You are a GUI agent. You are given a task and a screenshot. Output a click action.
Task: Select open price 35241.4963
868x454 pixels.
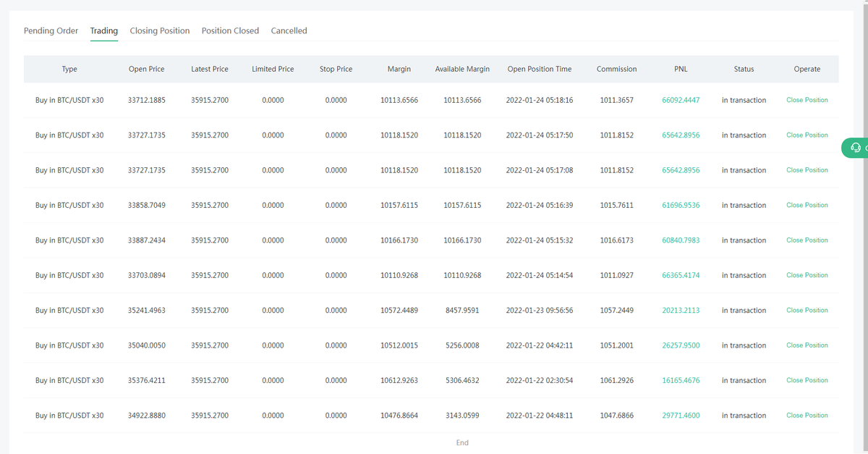click(147, 310)
